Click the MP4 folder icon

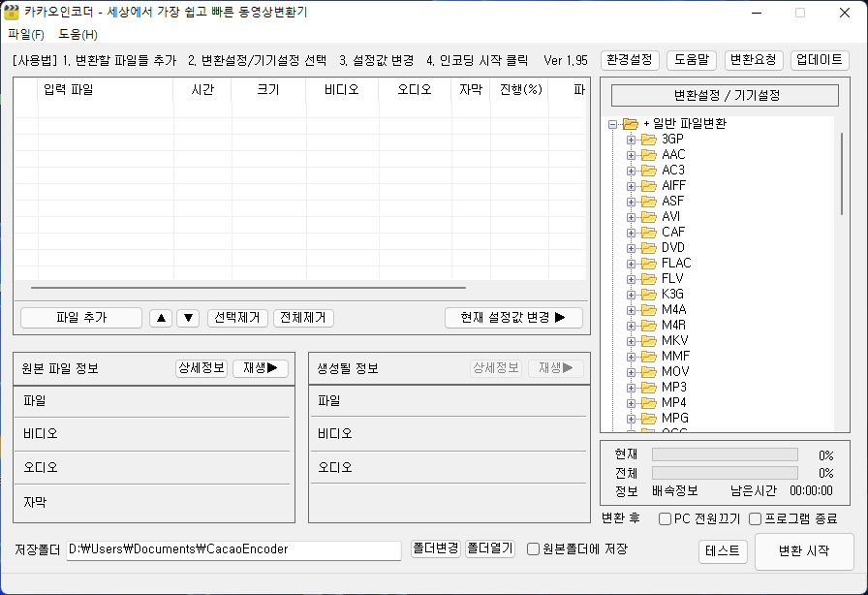tap(649, 403)
